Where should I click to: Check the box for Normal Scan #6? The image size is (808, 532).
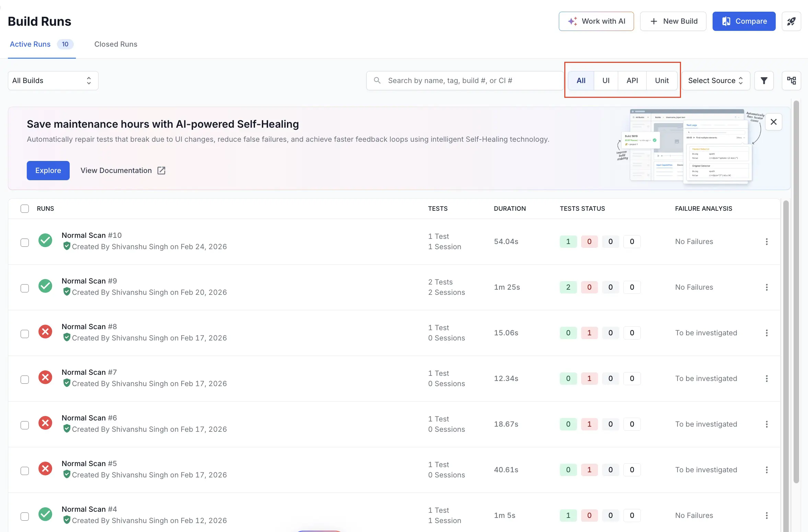25,425
